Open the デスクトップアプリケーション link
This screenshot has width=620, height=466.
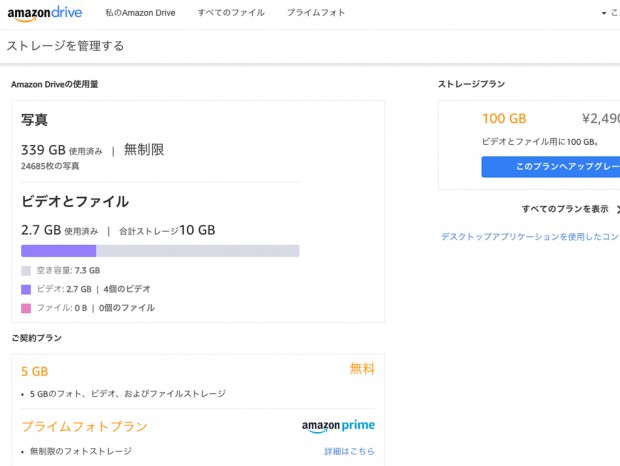[530, 237]
